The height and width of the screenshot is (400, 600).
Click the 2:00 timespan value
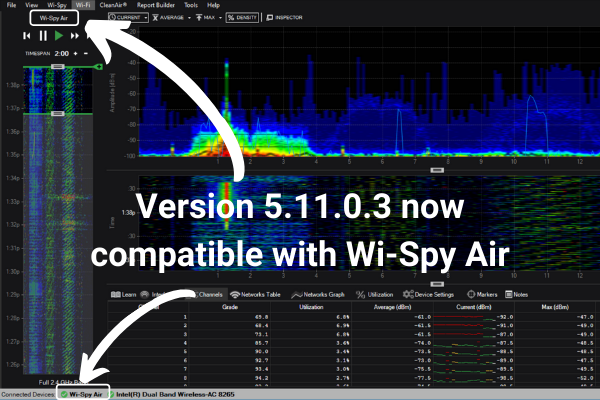pos(62,54)
